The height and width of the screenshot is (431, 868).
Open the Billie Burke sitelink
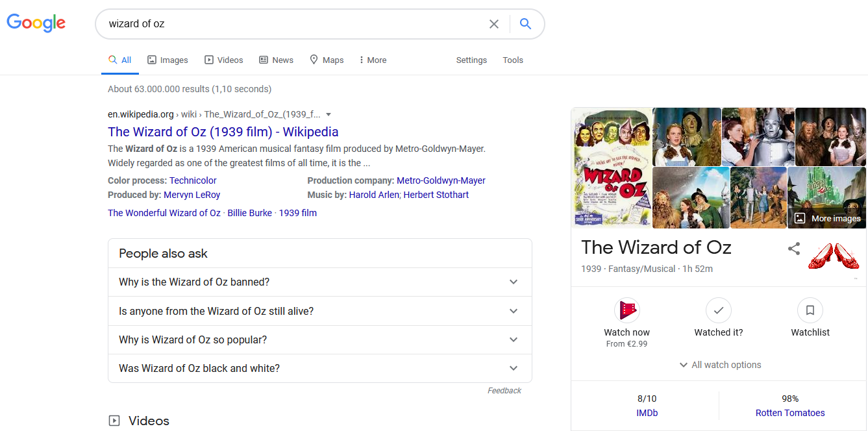coord(250,213)
